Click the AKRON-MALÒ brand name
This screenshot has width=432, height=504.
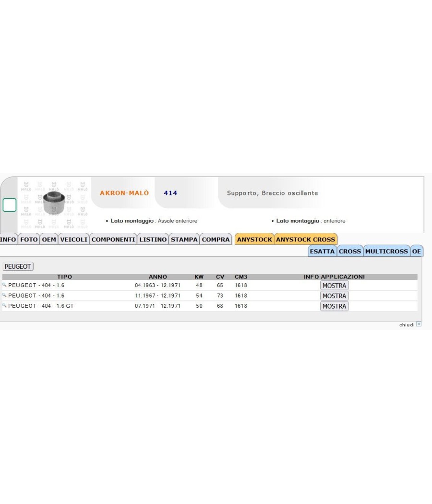click(124, 193)
